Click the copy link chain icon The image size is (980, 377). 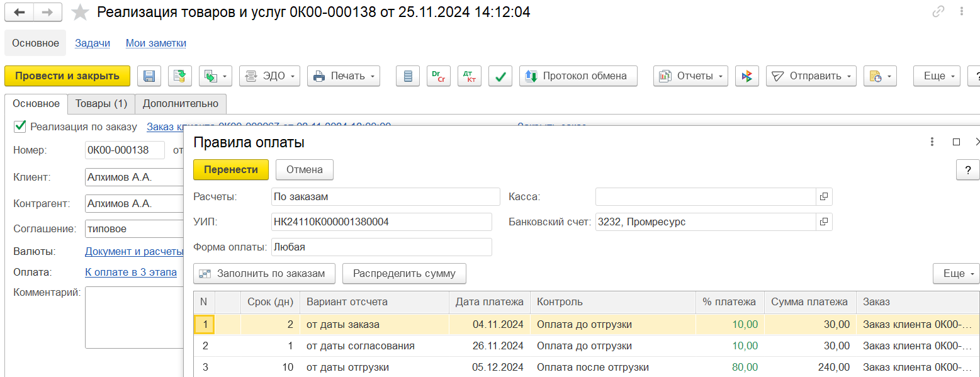939,12
